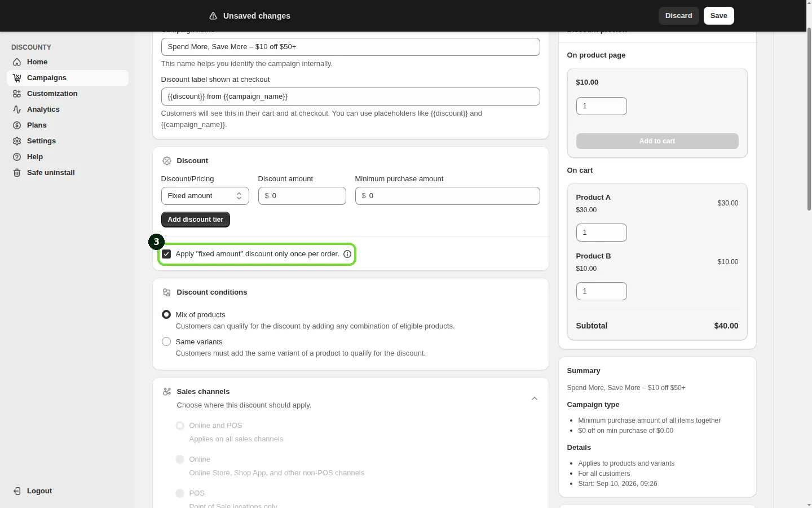Click the Customization grid icon
Image resolution: width=812 pixels, height=508 pixels.
17,94
